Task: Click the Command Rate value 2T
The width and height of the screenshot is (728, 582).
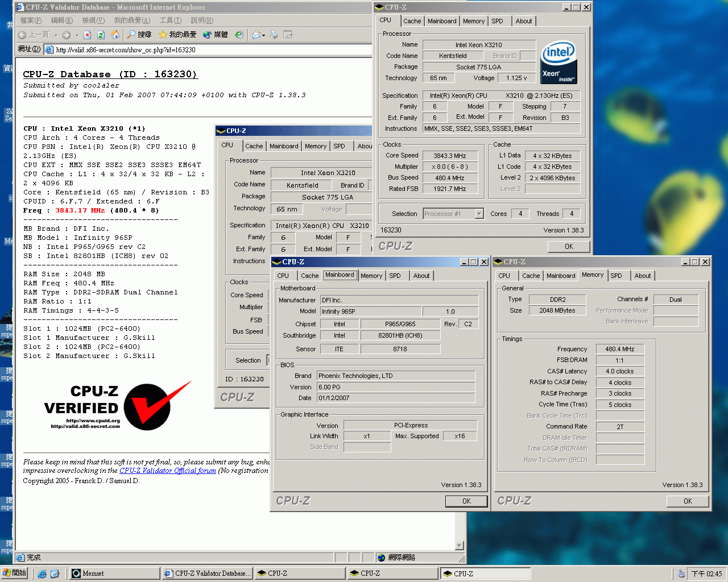Action: click(620, 427)
